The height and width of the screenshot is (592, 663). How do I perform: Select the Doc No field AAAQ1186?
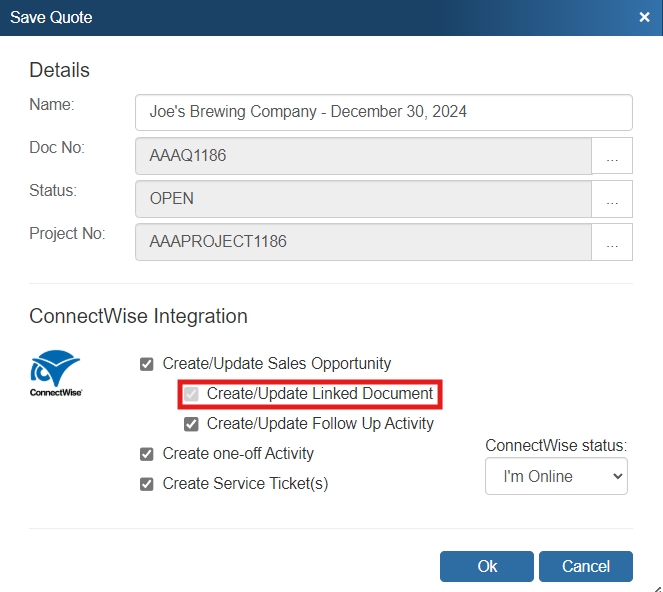(x=363, y=157)
